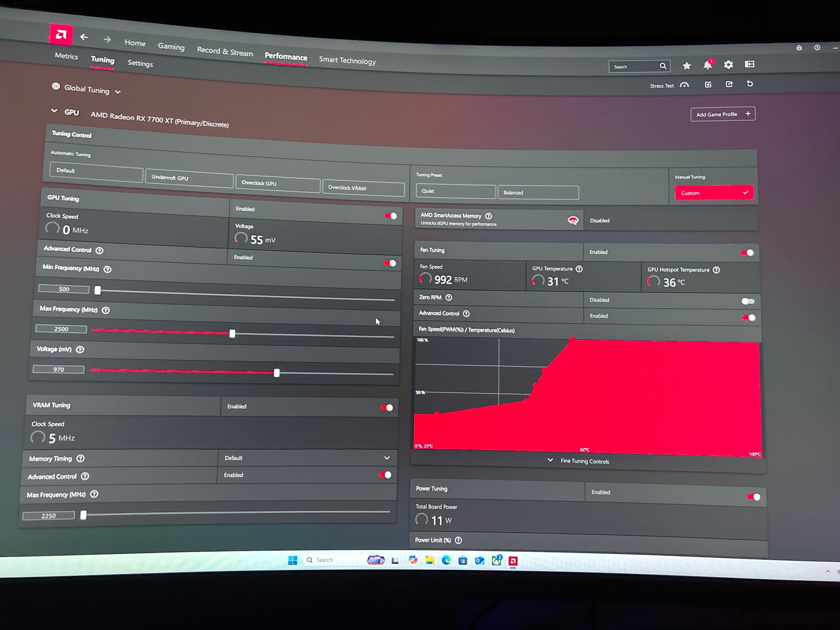Toggle Power Tuning enabled switch
The image size is (840, 630).
tap(754, 497)
